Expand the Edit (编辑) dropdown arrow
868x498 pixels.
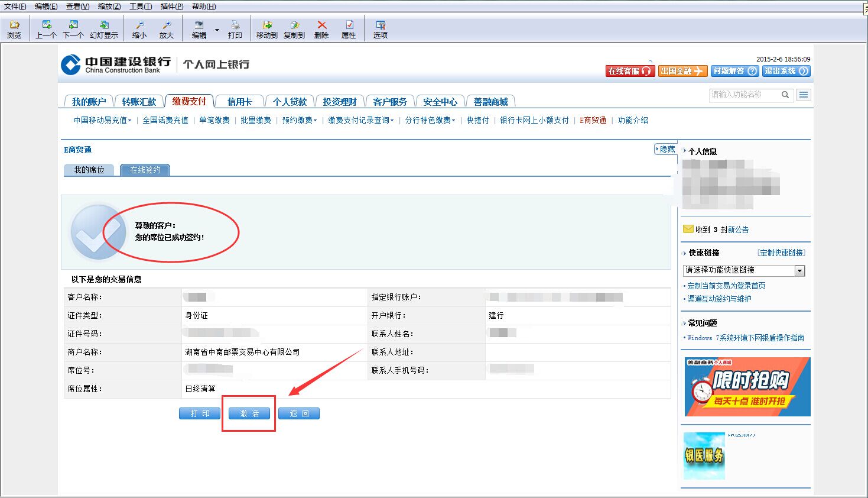click(x=217, y=30)
